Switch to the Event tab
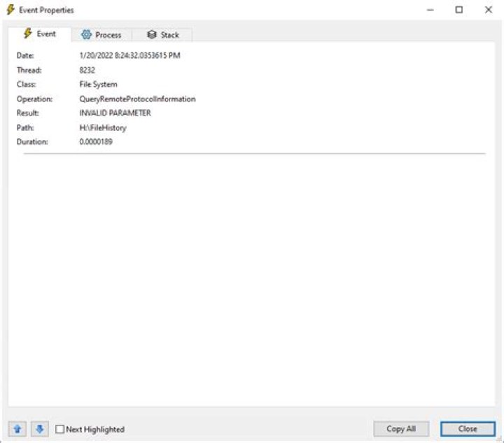 [40, 34]
